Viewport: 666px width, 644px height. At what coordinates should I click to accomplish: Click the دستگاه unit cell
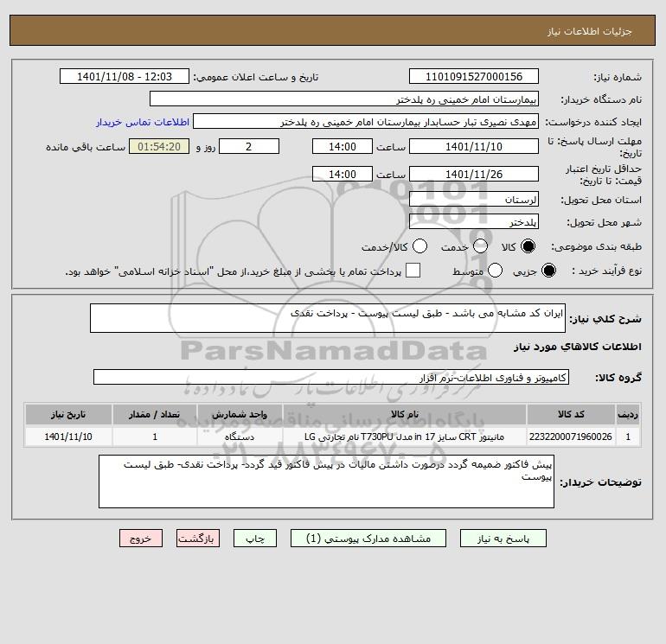240,437
